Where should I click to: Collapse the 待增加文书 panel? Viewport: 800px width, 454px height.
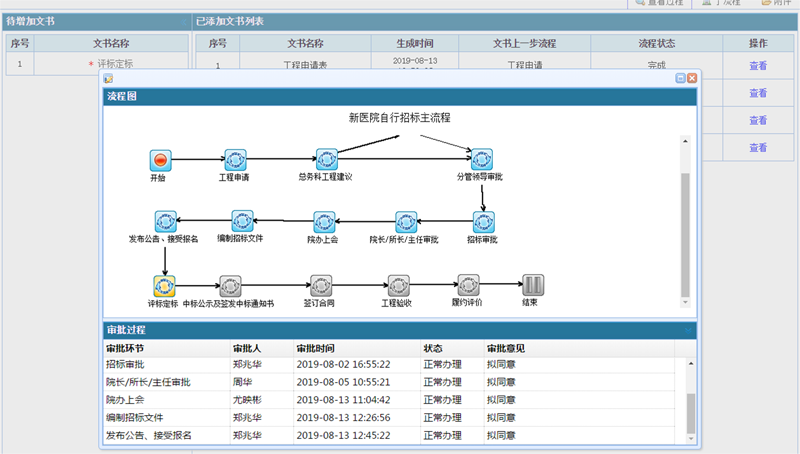[184, 22]
